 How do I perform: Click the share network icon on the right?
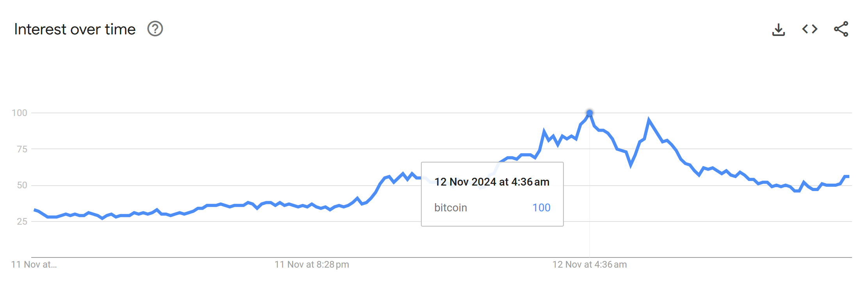click(x=840, y=29)
